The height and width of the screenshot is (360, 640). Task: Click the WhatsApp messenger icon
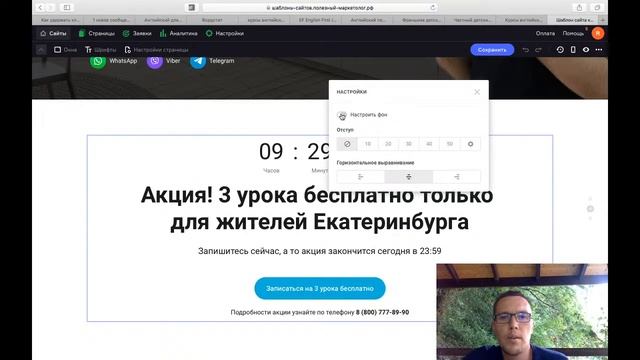point(98,61)
